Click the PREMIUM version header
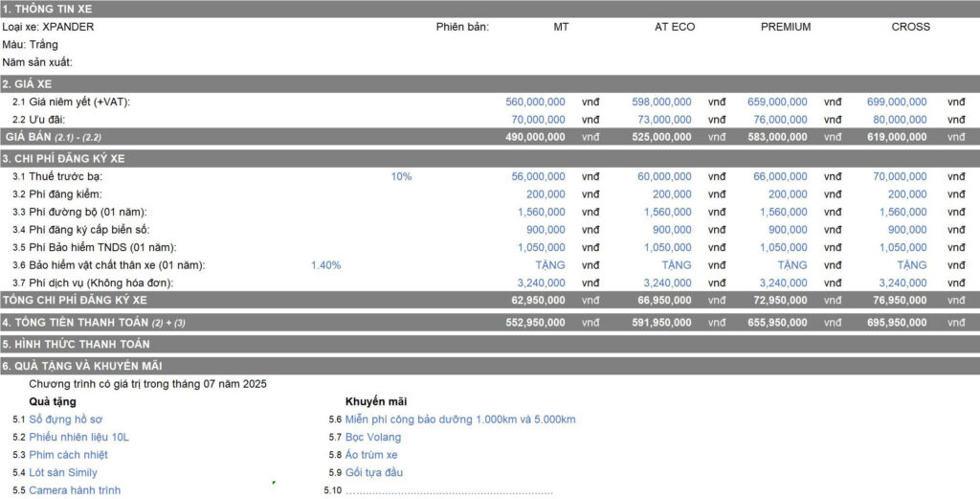This screenshot has height=499, width=980. 785,27
